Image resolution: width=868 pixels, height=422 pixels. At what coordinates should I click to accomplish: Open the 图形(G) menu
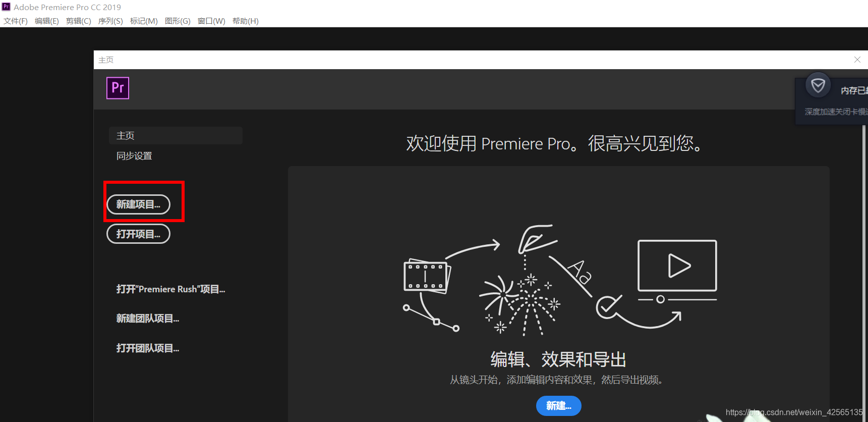(x=178, y=21)
